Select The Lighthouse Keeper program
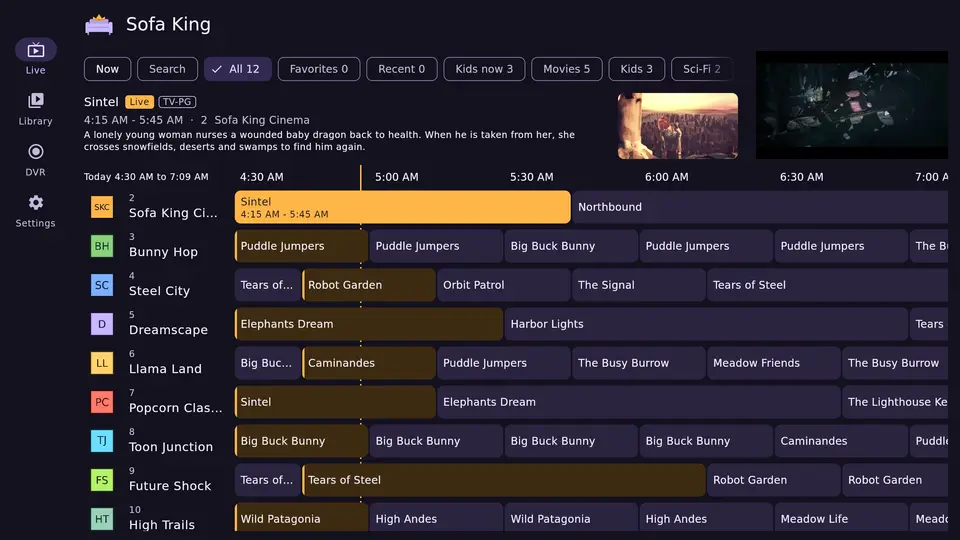Viewport: 960px width, 540px height. 895,402
